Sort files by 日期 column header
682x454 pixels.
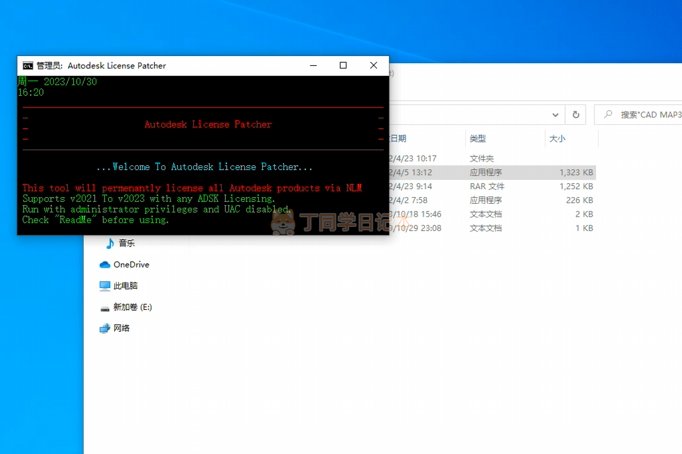(398, 139)
